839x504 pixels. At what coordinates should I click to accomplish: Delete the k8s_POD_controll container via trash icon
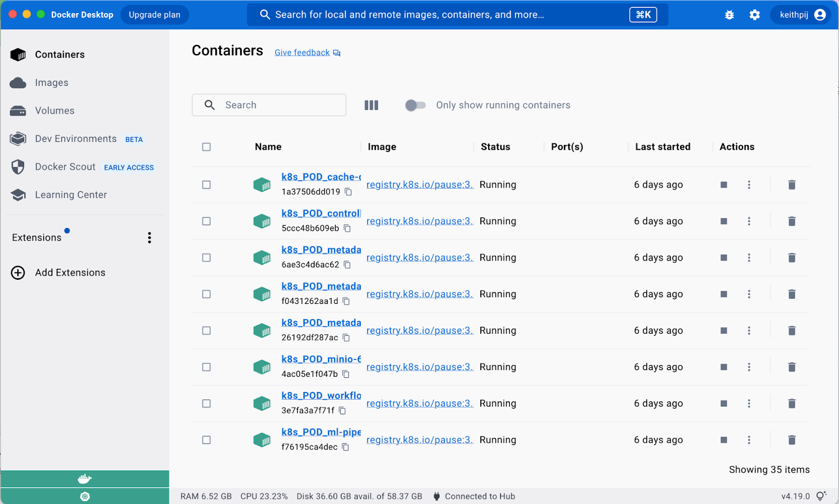click(x=792, y=221)
